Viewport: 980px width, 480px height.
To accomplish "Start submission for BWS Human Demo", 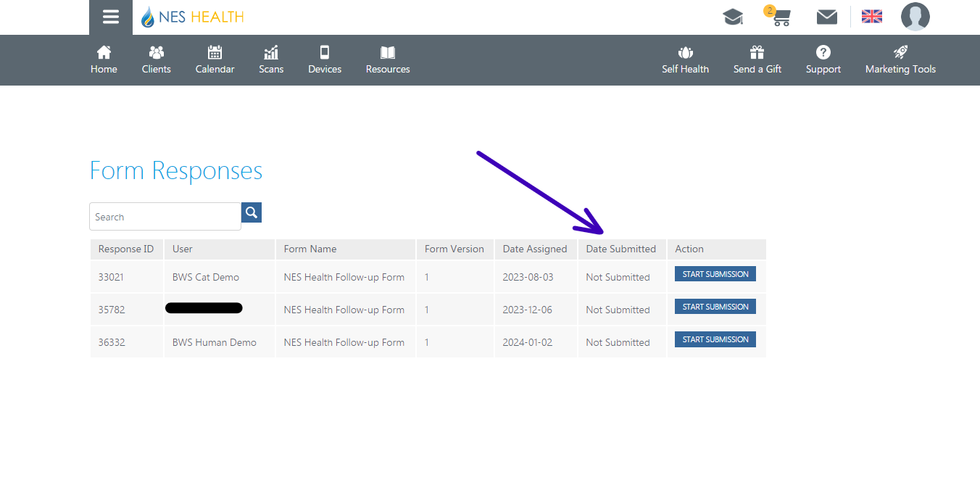I will (x=715, y=339).
